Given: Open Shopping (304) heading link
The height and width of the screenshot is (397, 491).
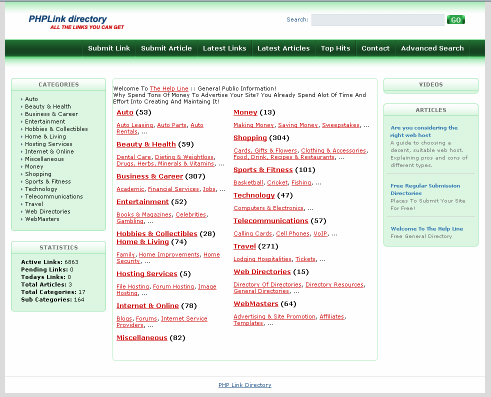Looking at the screenshot, I should (x=250, y=138).
